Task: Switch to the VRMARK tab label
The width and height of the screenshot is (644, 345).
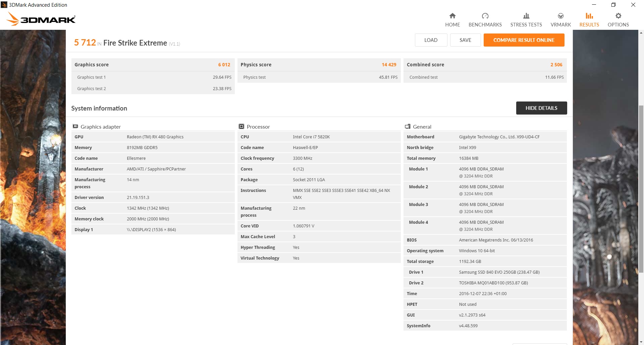Action: (x=561, y=25)
